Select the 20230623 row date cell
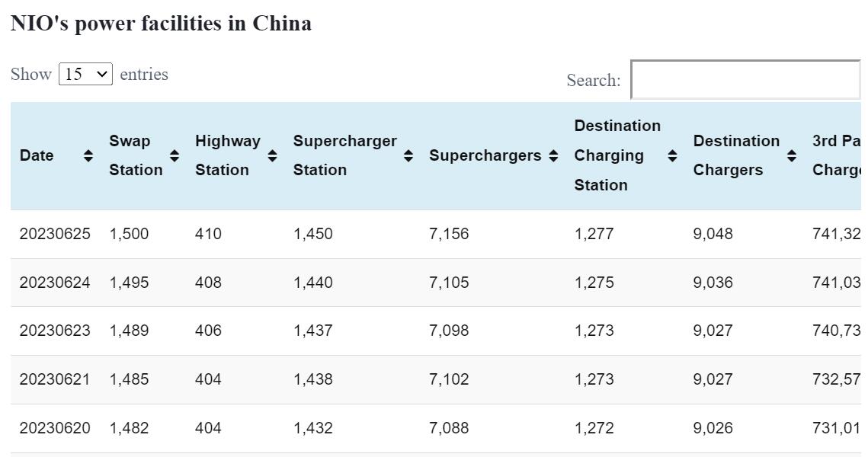868x457 pixels. (x=55, y=331)
